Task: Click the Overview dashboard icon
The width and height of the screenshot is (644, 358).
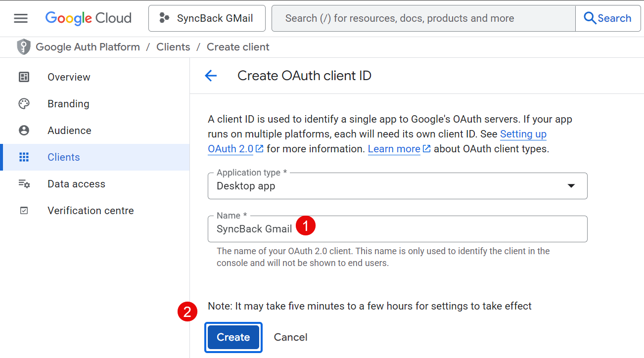Action: click(24, 77)
